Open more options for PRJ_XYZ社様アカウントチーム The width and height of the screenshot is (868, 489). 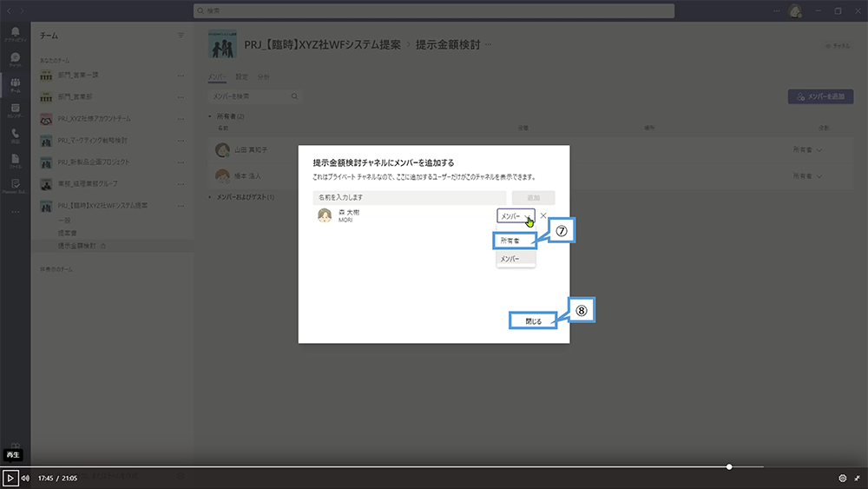pyautogui.click(x=181, y=118)
